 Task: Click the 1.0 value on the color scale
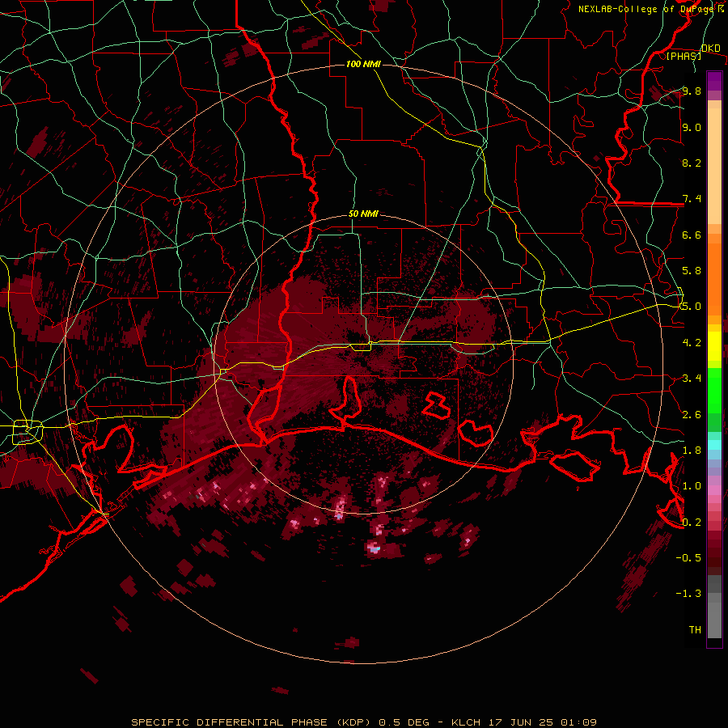(692, 486)
